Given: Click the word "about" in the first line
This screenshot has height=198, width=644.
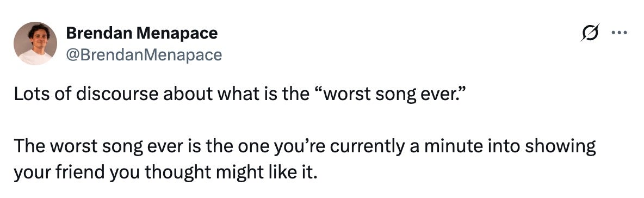Looking at the screenshot, I should [x=188, y=95].
